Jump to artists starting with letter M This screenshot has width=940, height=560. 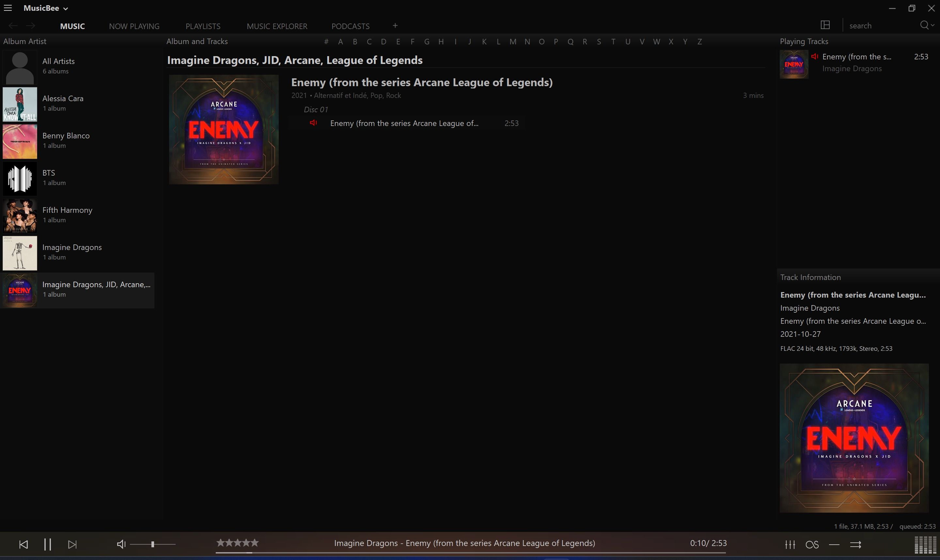coord(512,41)
